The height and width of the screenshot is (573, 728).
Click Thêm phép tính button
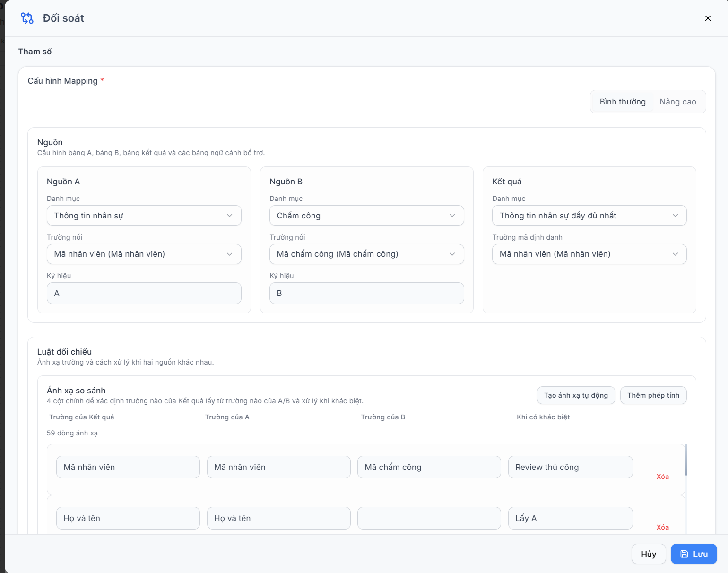point(653,395)
